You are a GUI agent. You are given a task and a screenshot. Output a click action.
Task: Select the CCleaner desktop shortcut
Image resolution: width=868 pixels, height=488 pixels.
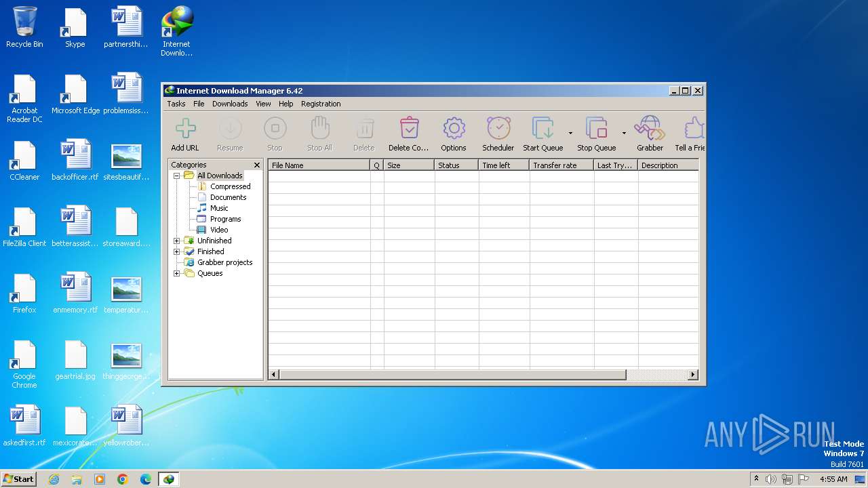point(24,160)
